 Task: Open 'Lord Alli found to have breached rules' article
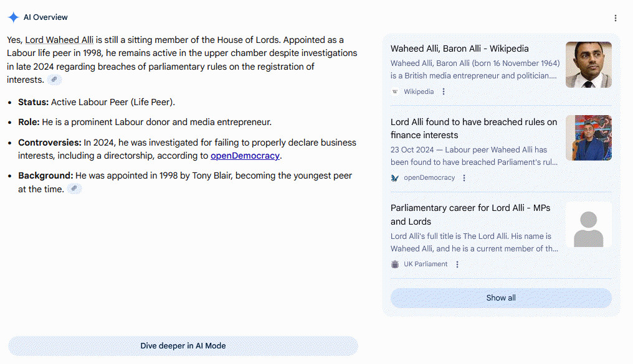[474, 128]
